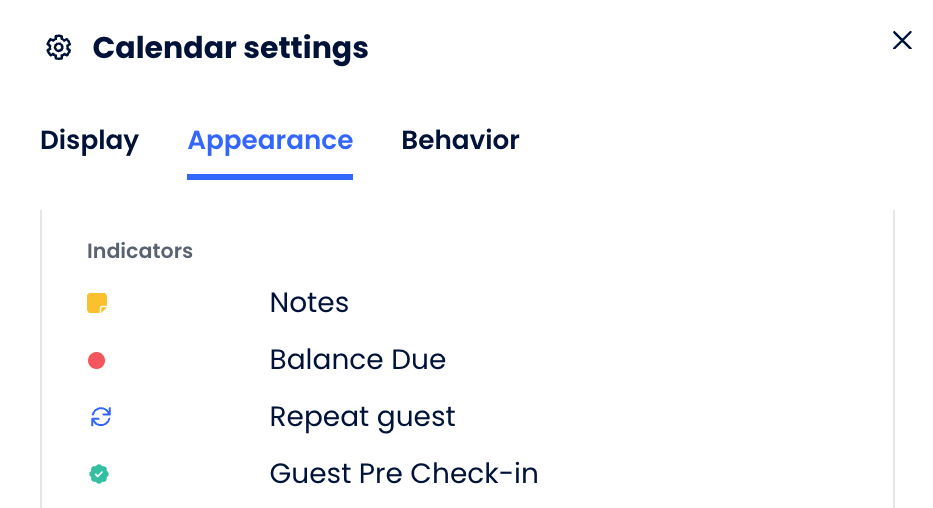Close the Calendar settings dialog

click(902, 40)
